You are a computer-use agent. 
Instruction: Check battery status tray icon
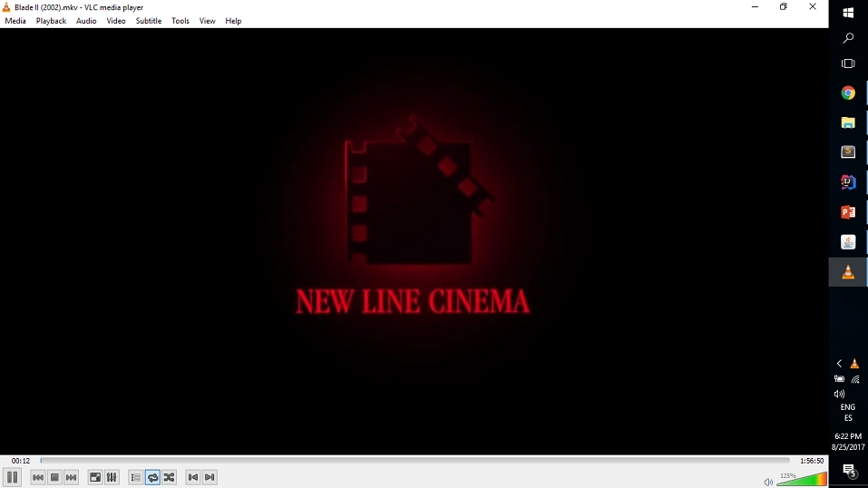pos(839,379)
